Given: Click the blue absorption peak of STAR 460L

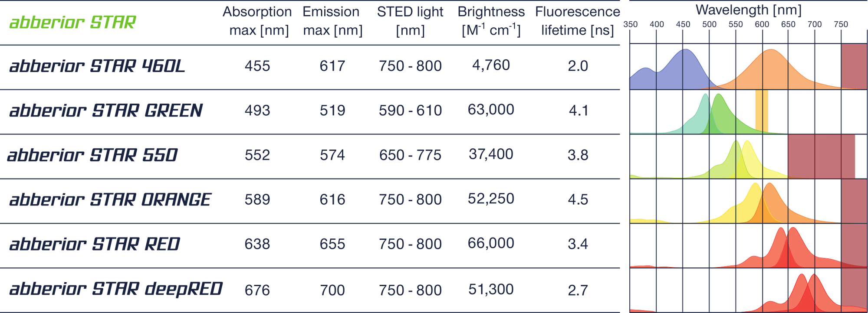Looking at the screenshot, I should pyautogui.click(x=684, y=69).
